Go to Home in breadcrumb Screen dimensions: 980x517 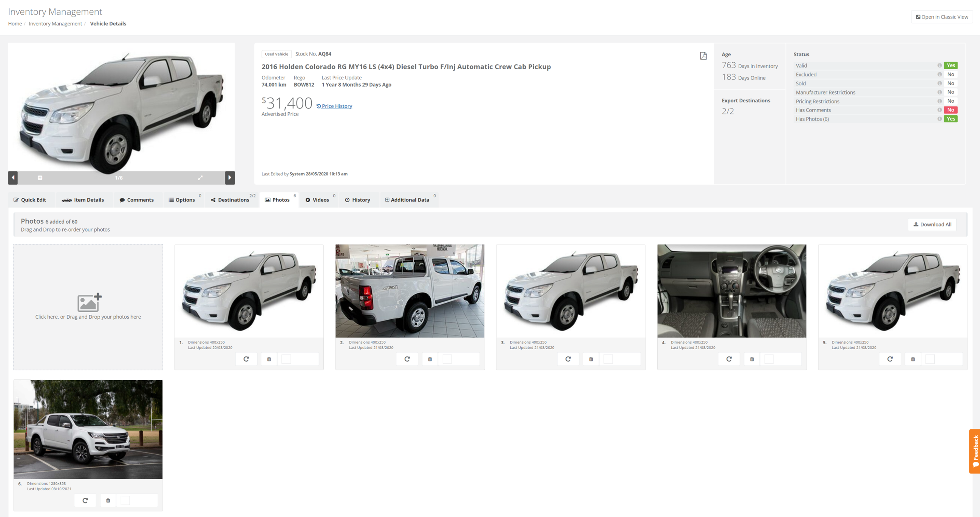(15, 23)
